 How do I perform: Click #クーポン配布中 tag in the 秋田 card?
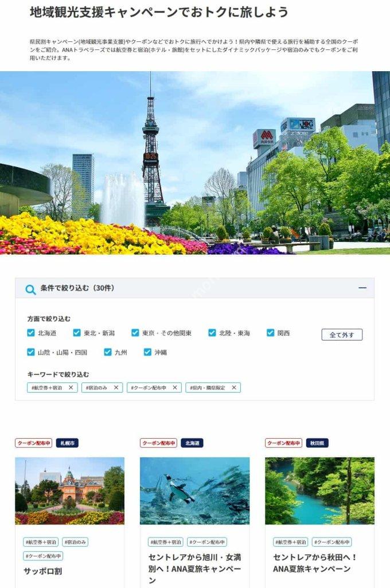(x=332, y=542)
